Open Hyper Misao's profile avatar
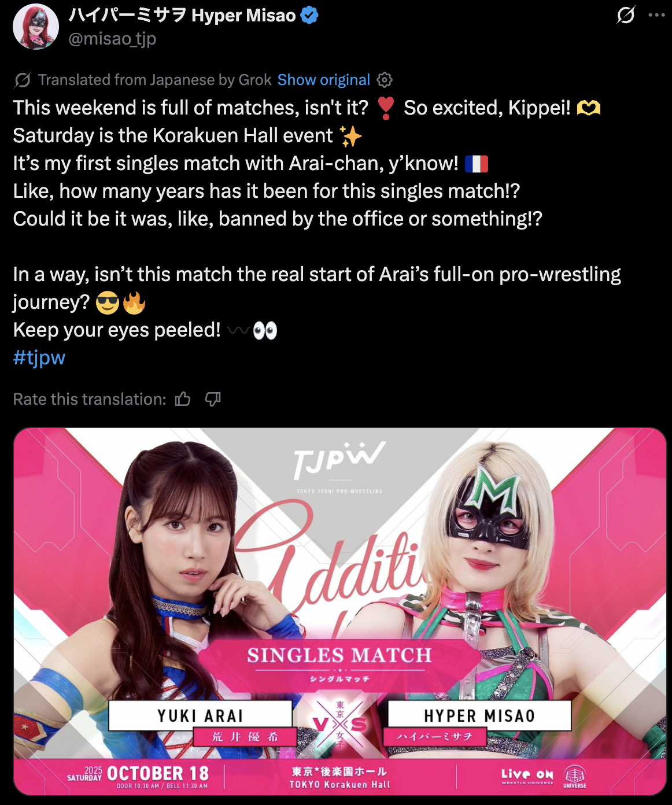Screen dimensions: 672x805 (36, 27)
